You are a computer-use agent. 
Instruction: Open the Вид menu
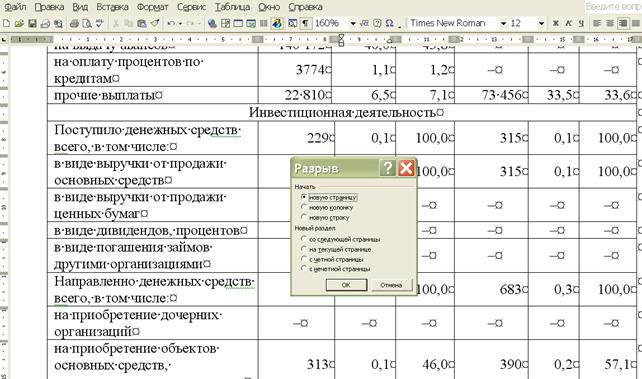80,7
